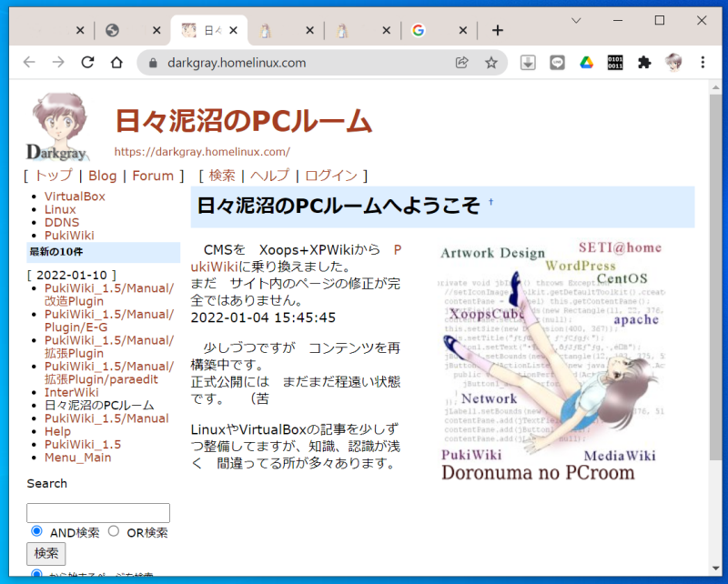Click the page scrollbar up arrow
The width and height of the screenshot is (728, 584).
(x=715, y=86)
